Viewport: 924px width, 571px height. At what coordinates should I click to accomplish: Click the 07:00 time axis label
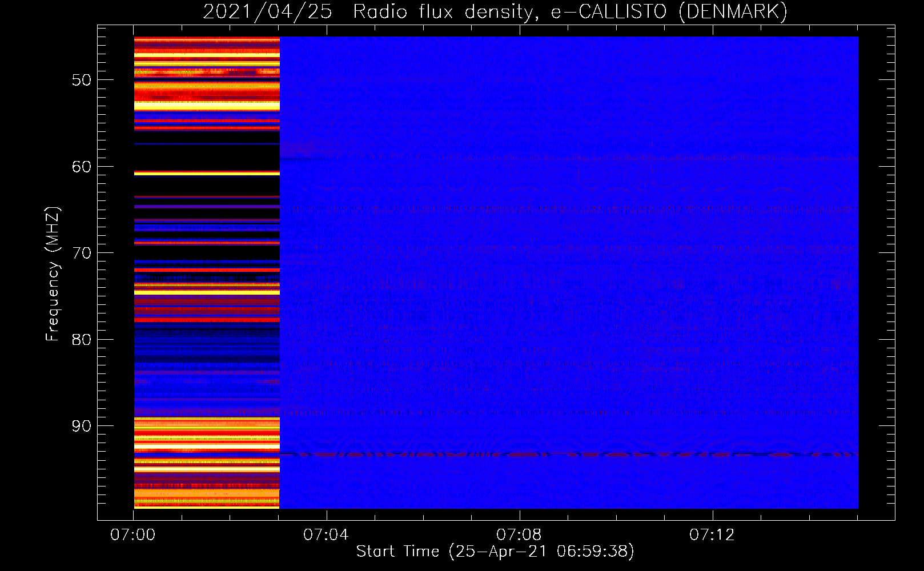pos(133,535)
